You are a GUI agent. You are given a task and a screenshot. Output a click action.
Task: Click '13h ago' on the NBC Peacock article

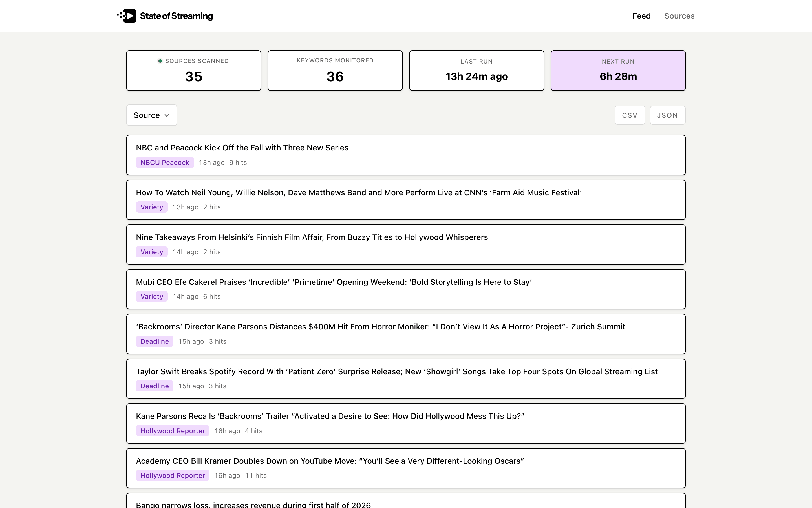[x=211, y=162]
